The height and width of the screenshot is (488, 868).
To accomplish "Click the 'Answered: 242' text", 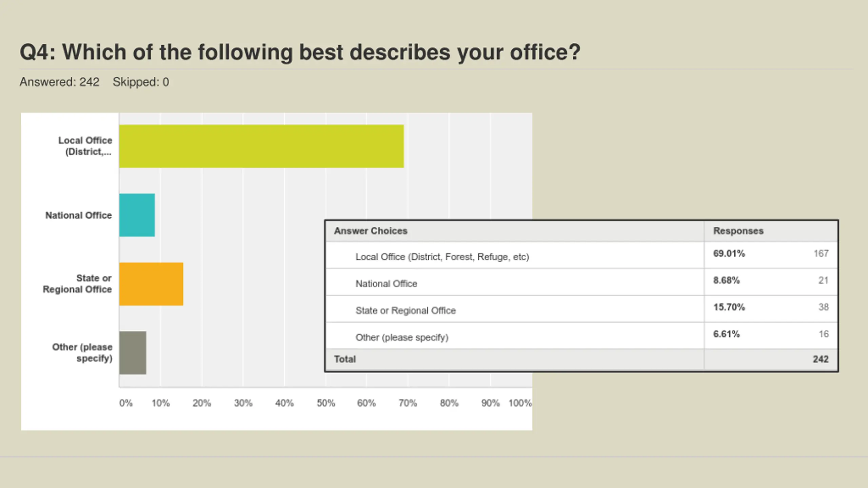I will pos(59,82).
